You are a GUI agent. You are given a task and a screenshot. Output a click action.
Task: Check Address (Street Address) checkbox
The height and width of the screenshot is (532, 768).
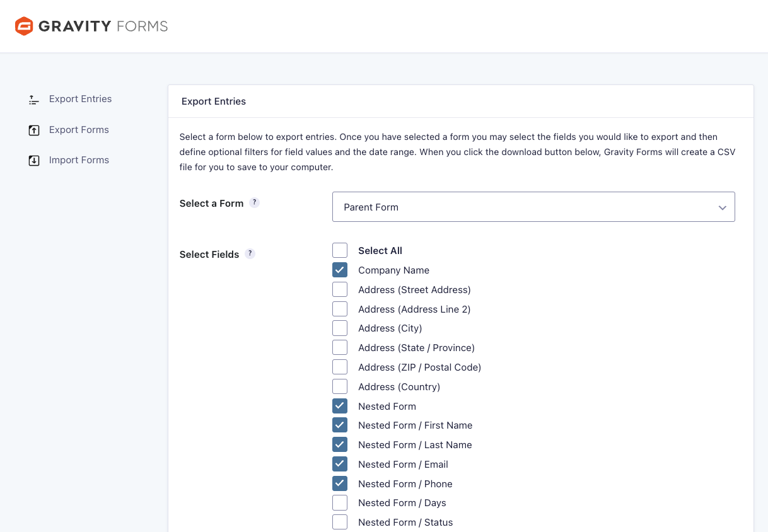pyautogui.click(x=340, y=289)
